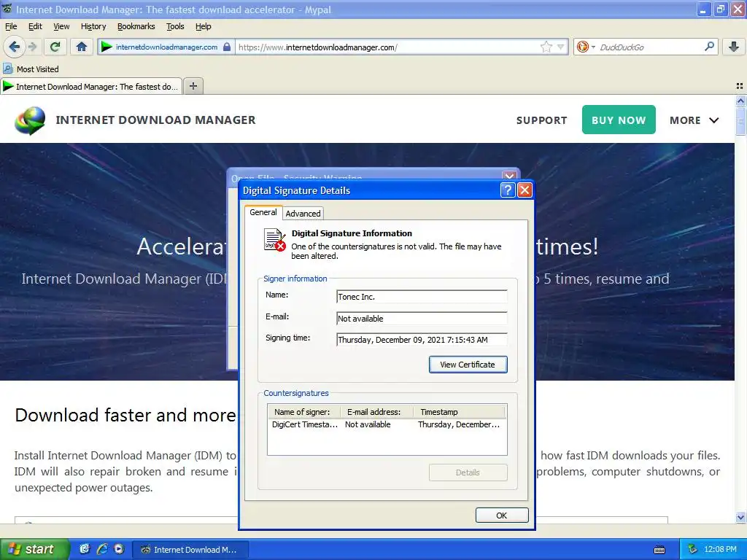The height and width of the screenshot is (560, 747).
Task: Open the Tools menu
Action: click(x=175, y=26)
